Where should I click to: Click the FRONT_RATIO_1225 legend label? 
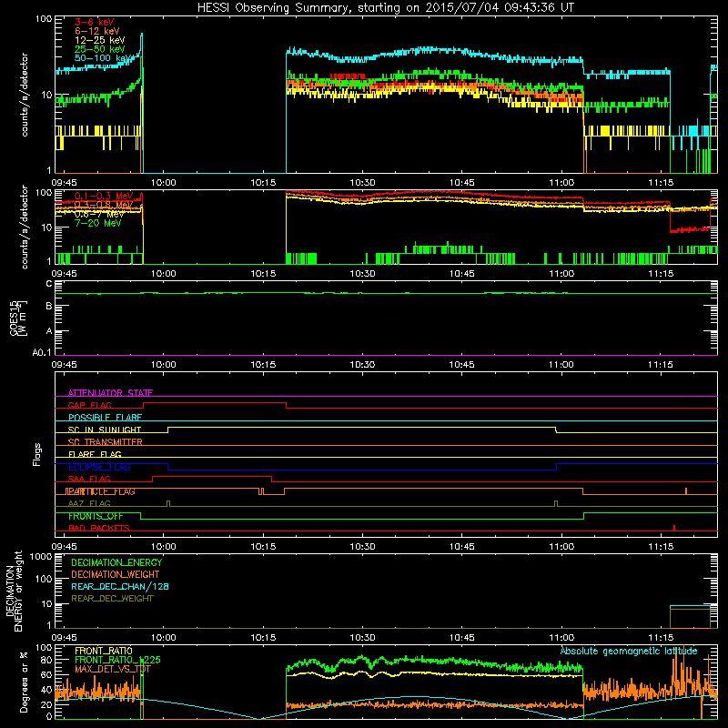(x=117, y=660)
